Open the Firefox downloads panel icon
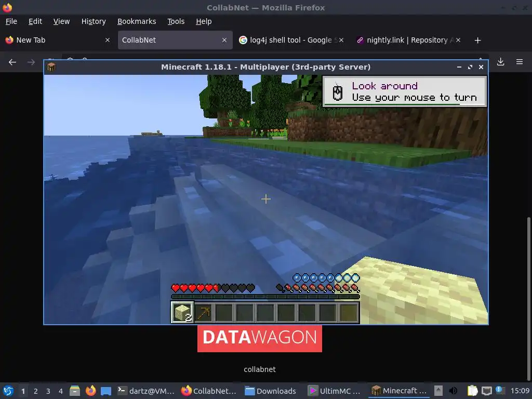 click(x=500, y=62)
